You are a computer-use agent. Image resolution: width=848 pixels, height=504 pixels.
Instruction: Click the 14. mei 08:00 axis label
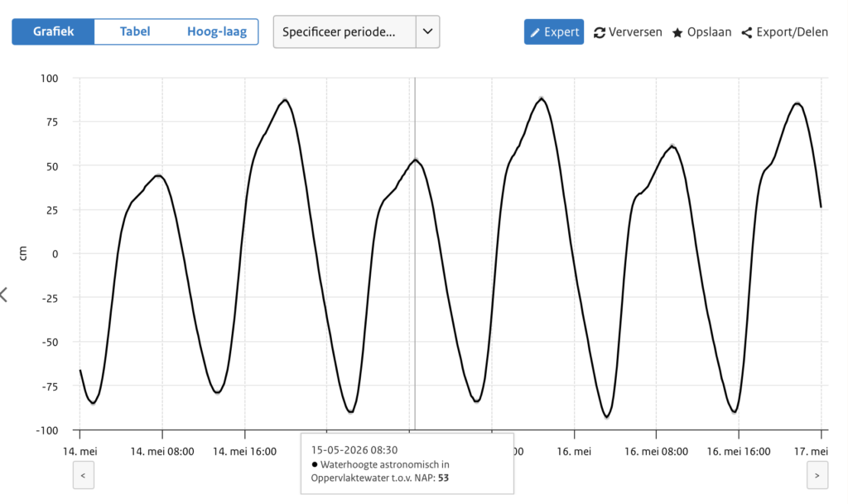[x=162, y=452]
